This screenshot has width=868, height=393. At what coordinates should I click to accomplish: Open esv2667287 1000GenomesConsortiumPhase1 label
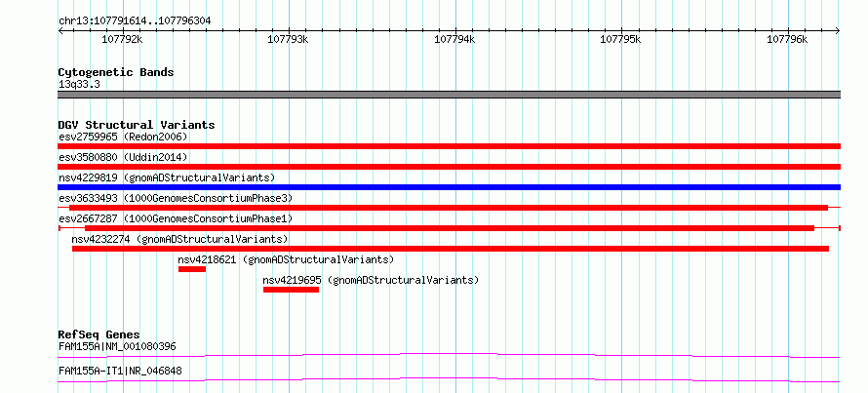pos(176,218)
